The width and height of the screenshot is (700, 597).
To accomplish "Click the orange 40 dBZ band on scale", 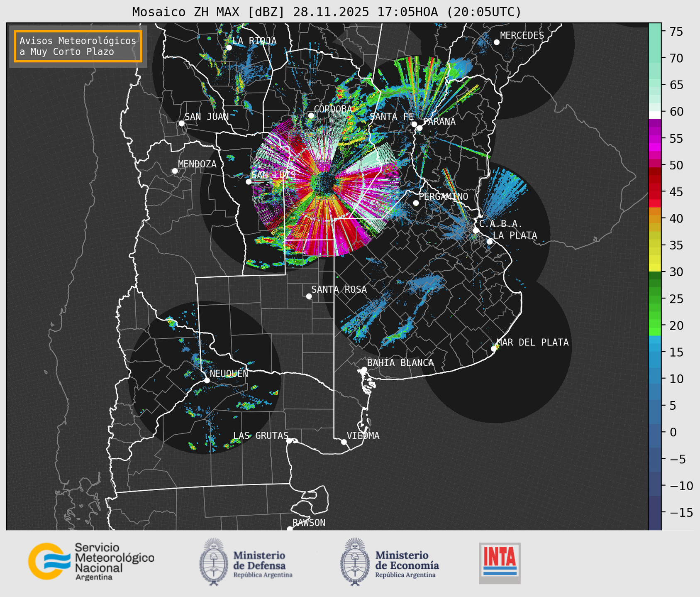I will pos(655,218).
